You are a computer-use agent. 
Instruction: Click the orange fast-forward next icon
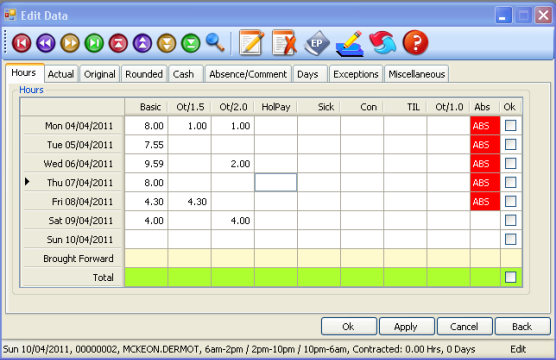70,43
